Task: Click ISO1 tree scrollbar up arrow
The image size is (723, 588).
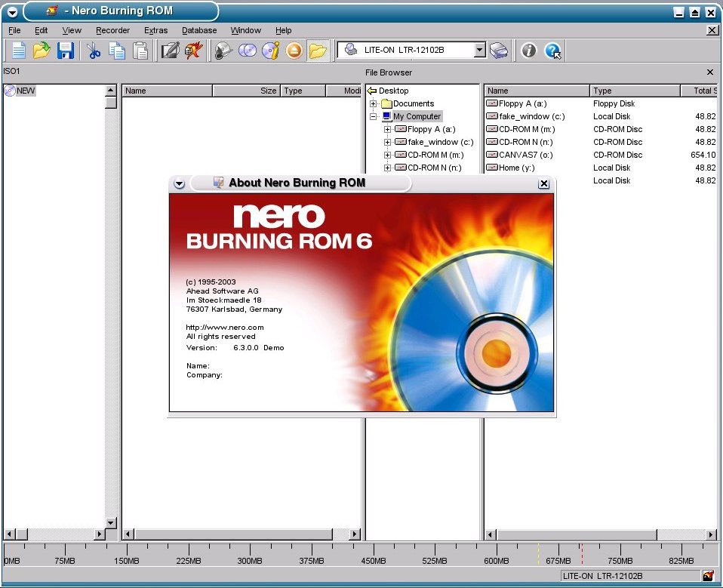Action: (x=111, y=91)
